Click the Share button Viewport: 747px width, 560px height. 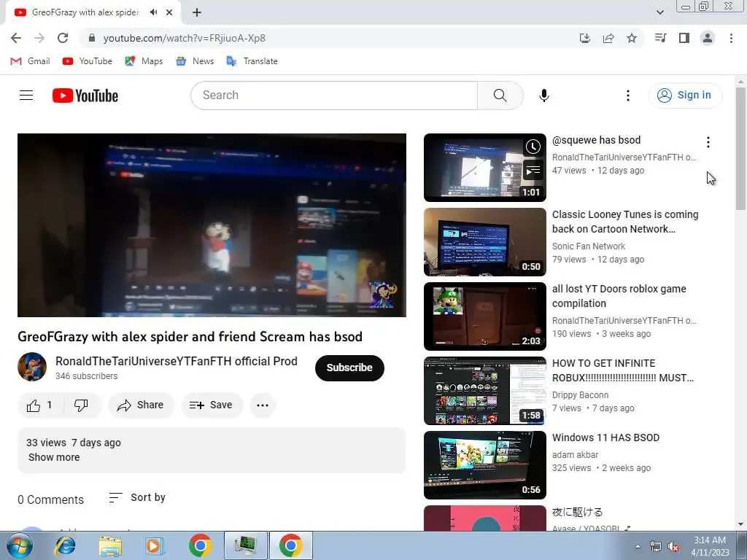[141, 405]
